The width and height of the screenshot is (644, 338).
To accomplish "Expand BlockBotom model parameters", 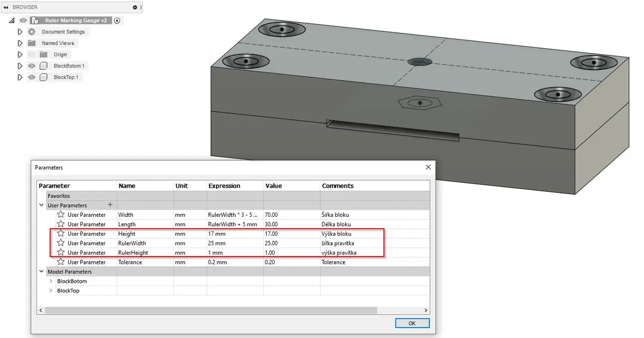I will [x=51, y=281].
